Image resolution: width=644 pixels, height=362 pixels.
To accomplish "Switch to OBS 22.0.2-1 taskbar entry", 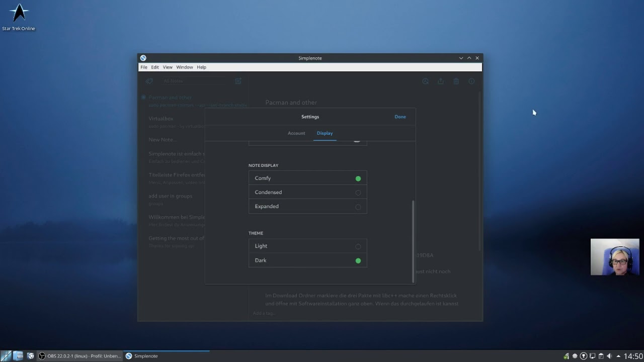I will 80,356.
